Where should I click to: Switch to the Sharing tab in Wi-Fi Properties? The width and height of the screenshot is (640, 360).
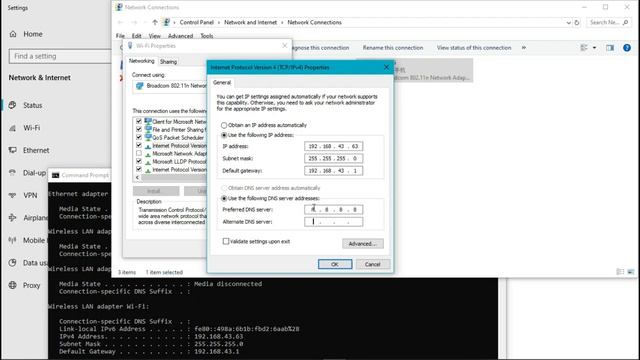coord(168,62)
